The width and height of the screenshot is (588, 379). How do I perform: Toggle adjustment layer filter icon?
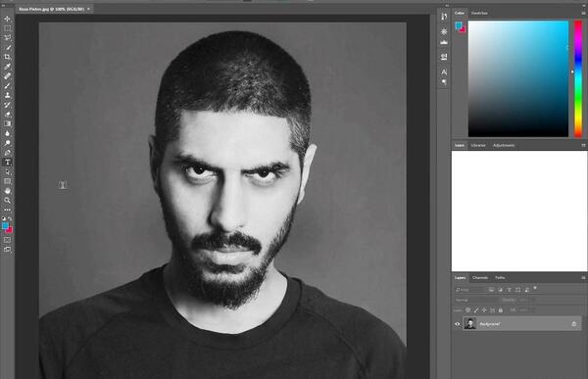click(x=500, y=290)
